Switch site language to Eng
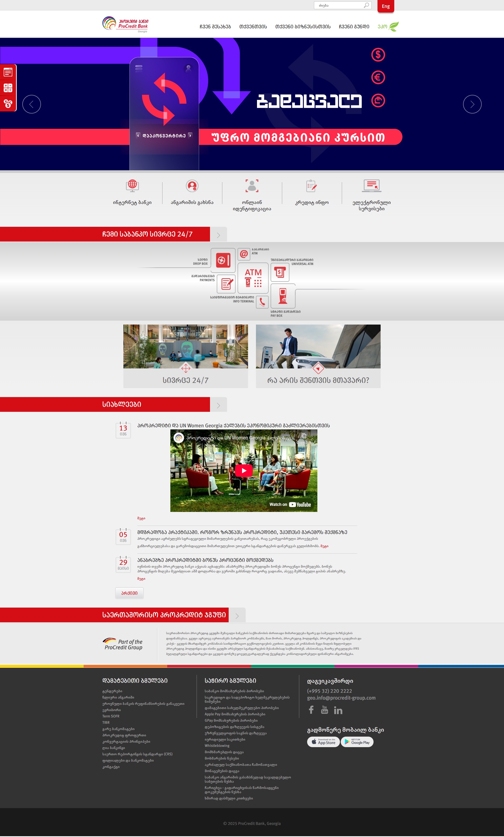This screenshot has width=504, height=837. (386, 7)
